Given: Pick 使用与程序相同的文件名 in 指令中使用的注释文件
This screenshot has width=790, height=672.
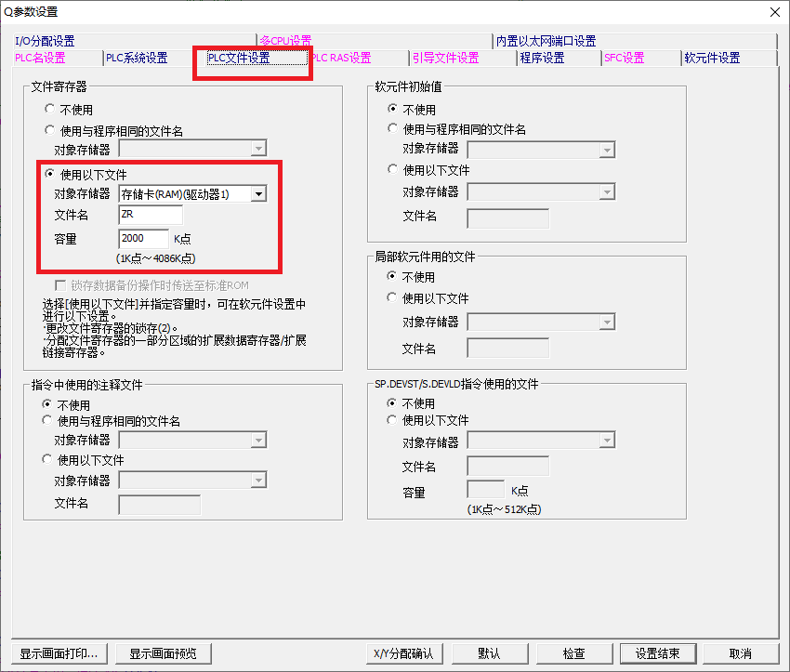Looking at the screenshot, I should (x=47, y=421).
